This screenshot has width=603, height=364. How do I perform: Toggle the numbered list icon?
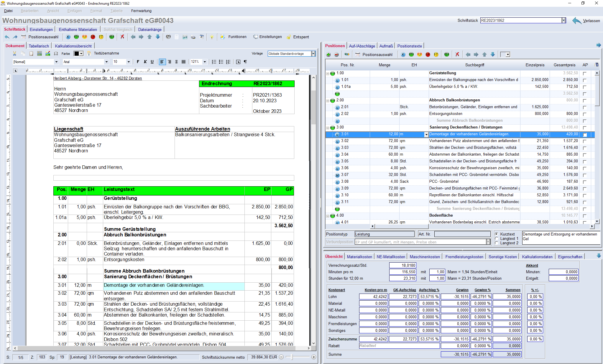[214, 62]
